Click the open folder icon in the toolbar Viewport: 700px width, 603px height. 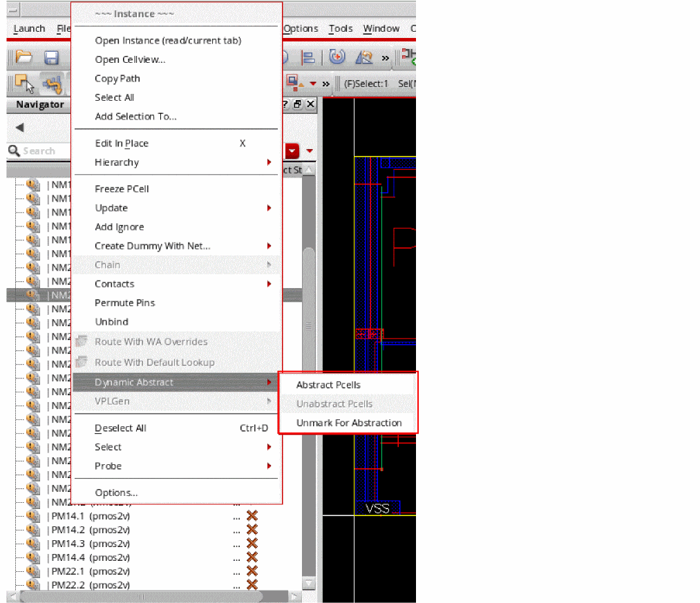[24, 58]
